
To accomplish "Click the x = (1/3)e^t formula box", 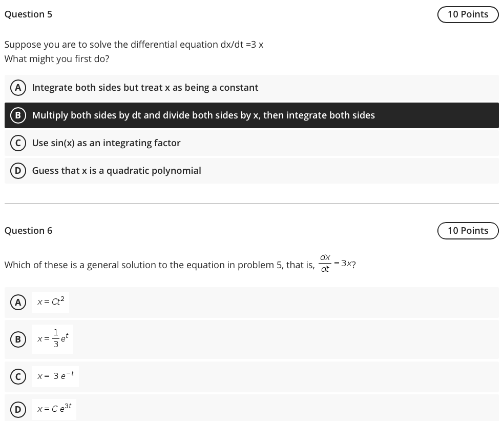I will pyautogui.click(x=53, y=339).
